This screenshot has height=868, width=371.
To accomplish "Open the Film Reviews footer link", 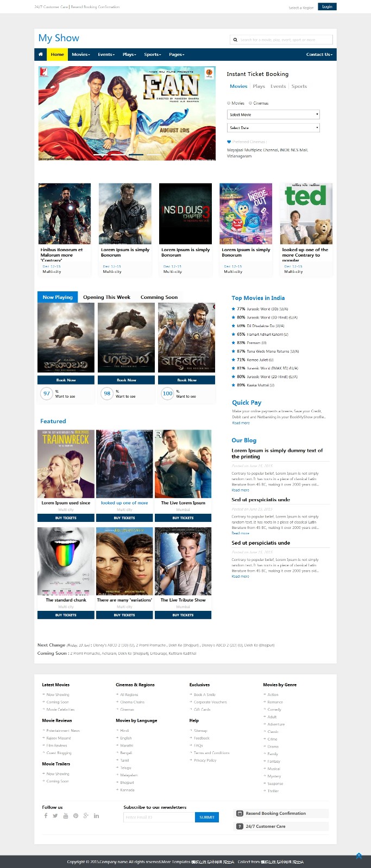I will [x=56, y=745].
